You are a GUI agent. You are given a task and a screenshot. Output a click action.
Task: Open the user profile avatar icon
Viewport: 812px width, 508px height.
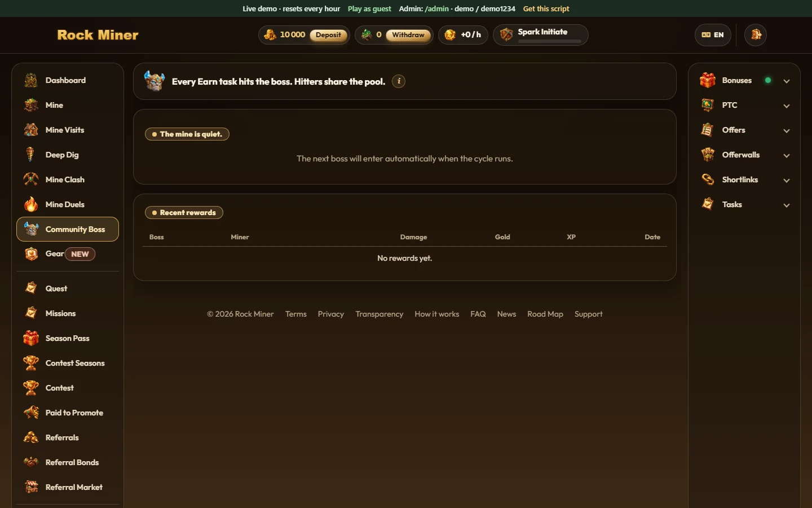pyautogui.click(x=756, y=35)
